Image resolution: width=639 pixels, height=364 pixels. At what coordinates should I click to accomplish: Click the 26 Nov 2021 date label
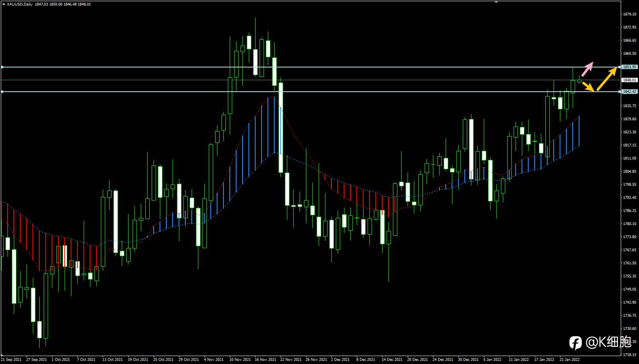(316, 360)
